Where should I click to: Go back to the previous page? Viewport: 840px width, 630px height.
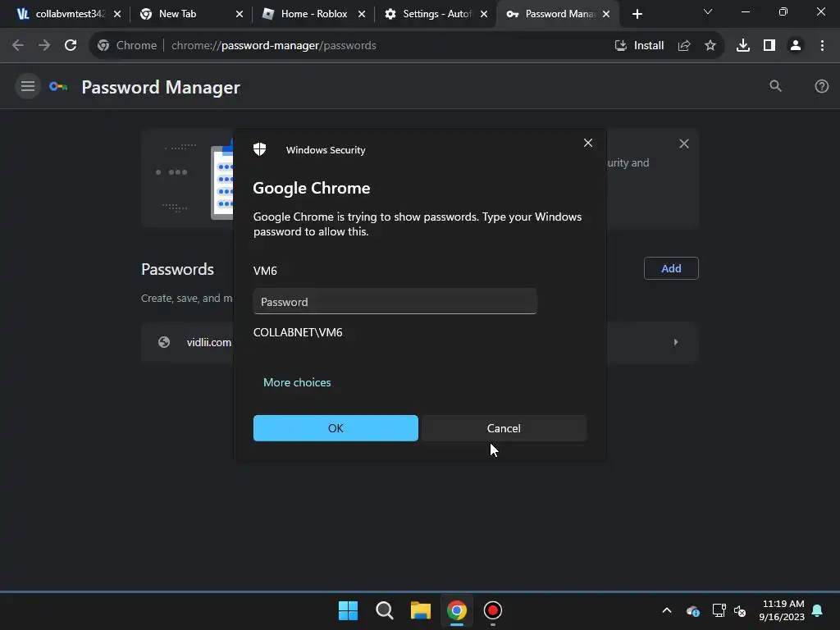tap(18, 46)
